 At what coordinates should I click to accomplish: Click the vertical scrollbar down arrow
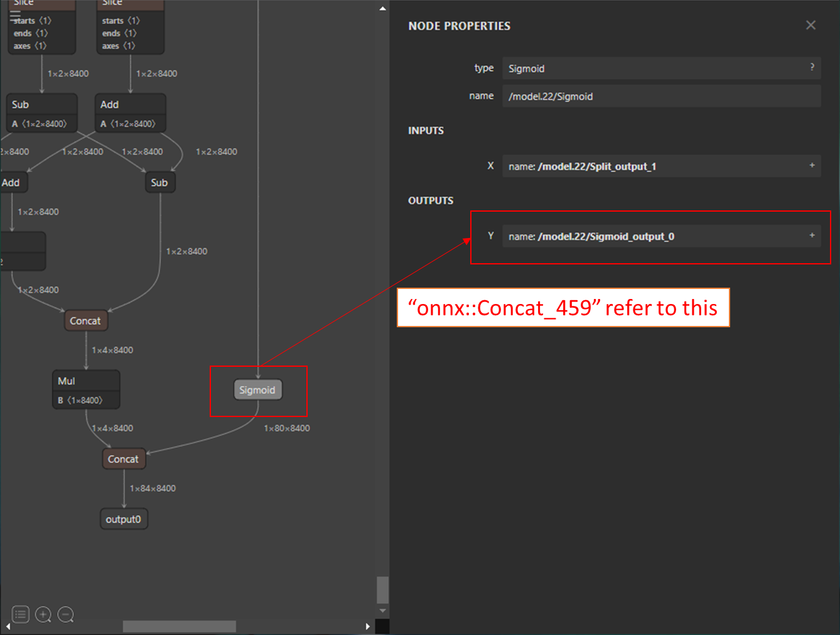(x=382, y=611)
